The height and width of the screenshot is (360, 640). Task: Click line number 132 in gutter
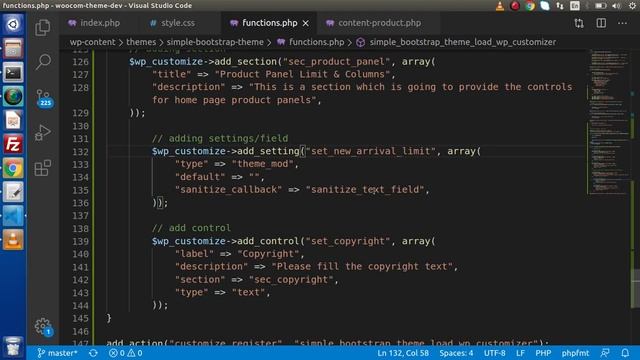pos(80,151)
